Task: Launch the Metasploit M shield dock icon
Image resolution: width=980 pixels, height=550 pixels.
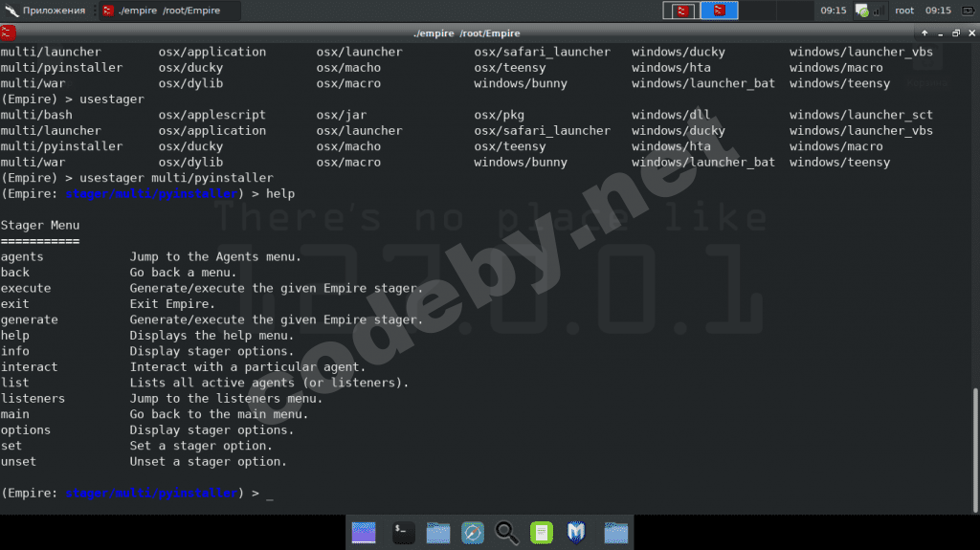Action: (x=575, y=533)
